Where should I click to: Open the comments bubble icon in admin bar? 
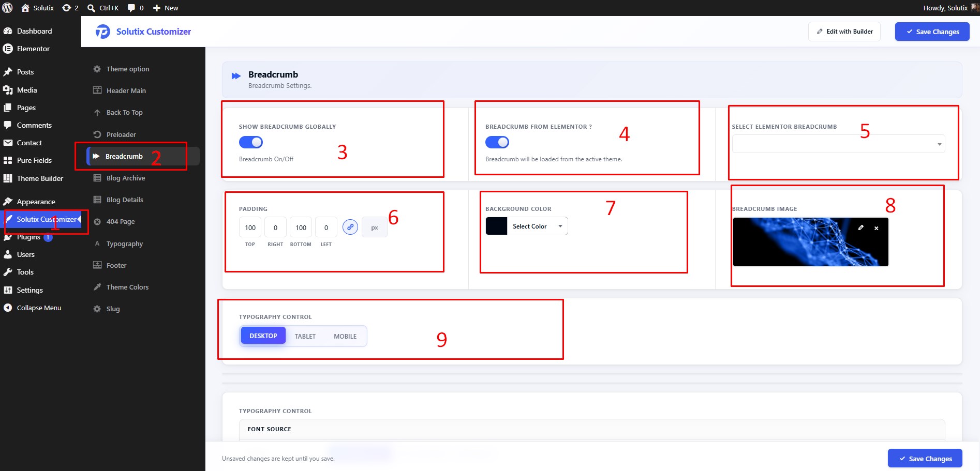pos(131,8)
